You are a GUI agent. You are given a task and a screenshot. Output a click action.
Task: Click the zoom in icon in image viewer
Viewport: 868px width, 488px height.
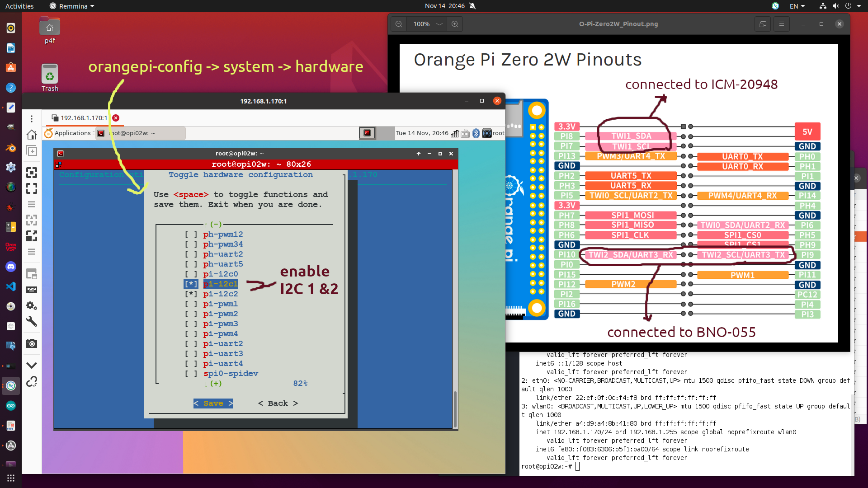455,24
